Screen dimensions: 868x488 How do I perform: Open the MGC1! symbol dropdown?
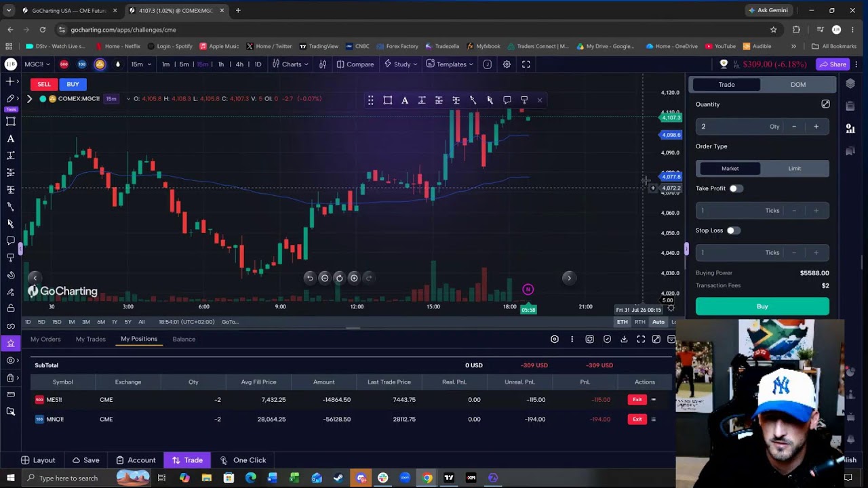(37, 64)
